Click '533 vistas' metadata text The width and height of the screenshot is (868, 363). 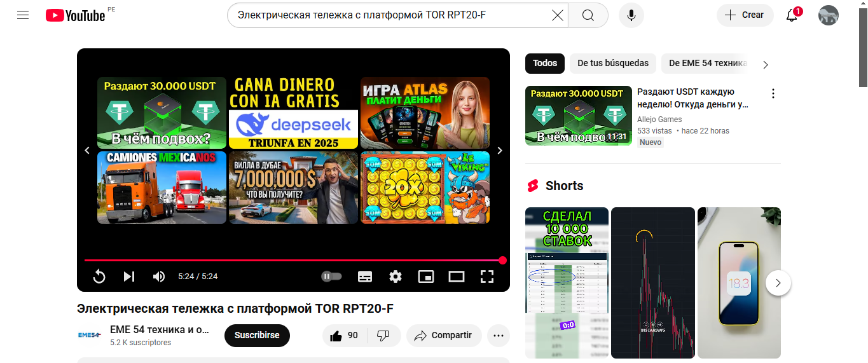point(654,131)
